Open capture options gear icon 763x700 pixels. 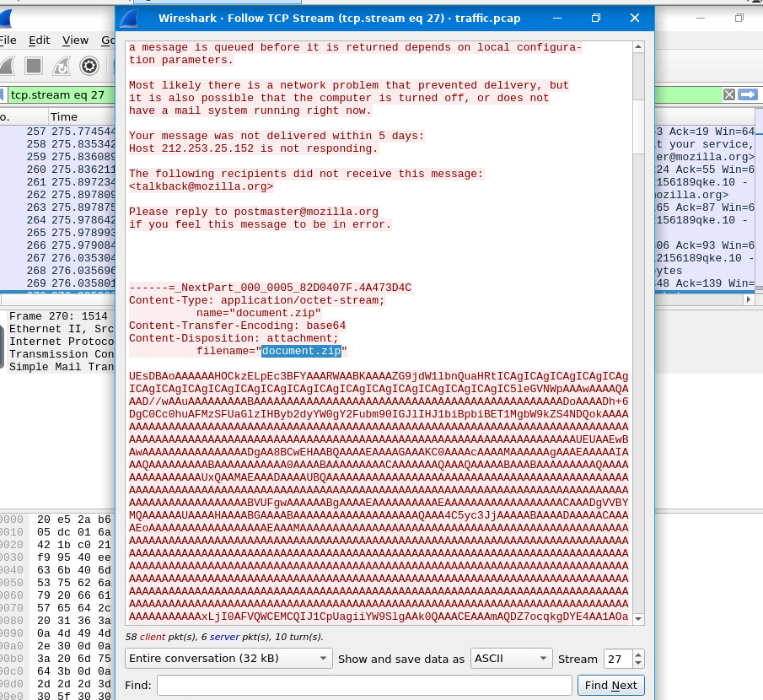point(89,66)
